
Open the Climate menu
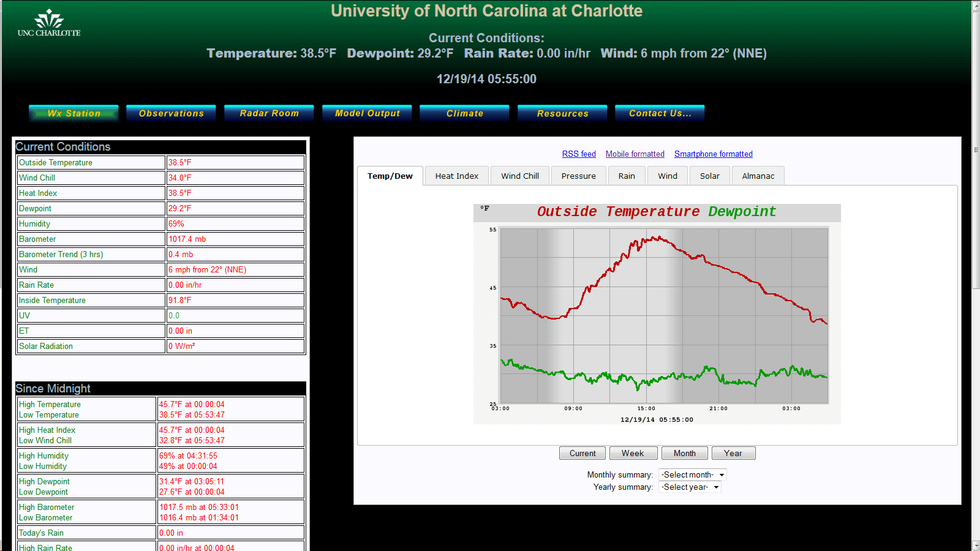coord(464,113)
